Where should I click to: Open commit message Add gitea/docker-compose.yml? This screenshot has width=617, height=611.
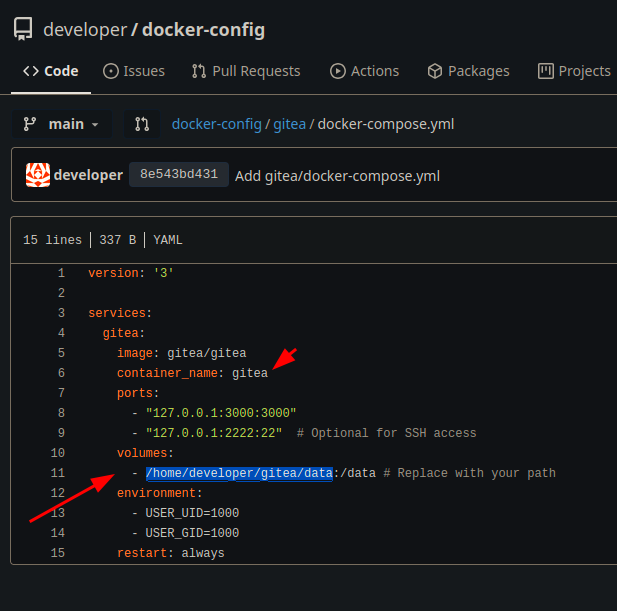tap(337, 176)
